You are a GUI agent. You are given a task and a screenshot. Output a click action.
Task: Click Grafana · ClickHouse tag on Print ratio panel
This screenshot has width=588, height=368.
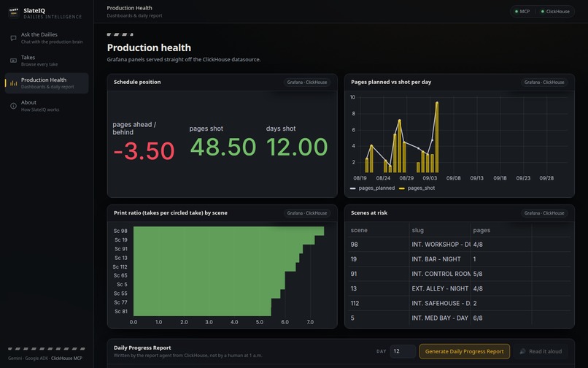(306, 213)
